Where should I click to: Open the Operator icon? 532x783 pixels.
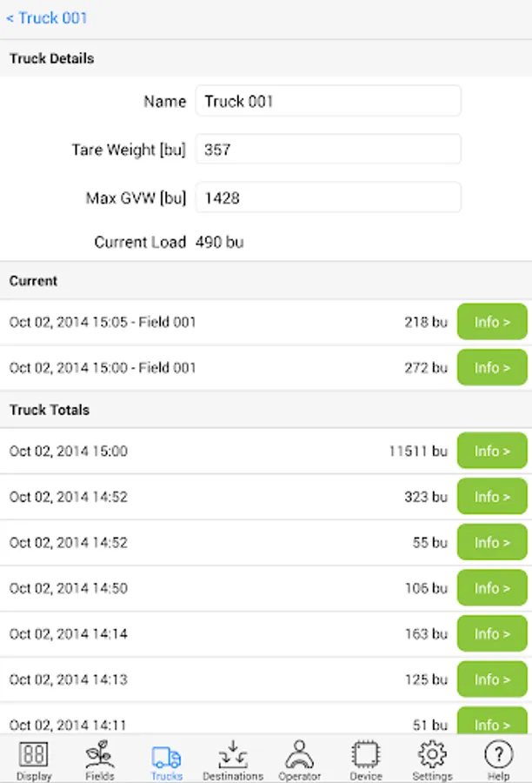point(299,754)
